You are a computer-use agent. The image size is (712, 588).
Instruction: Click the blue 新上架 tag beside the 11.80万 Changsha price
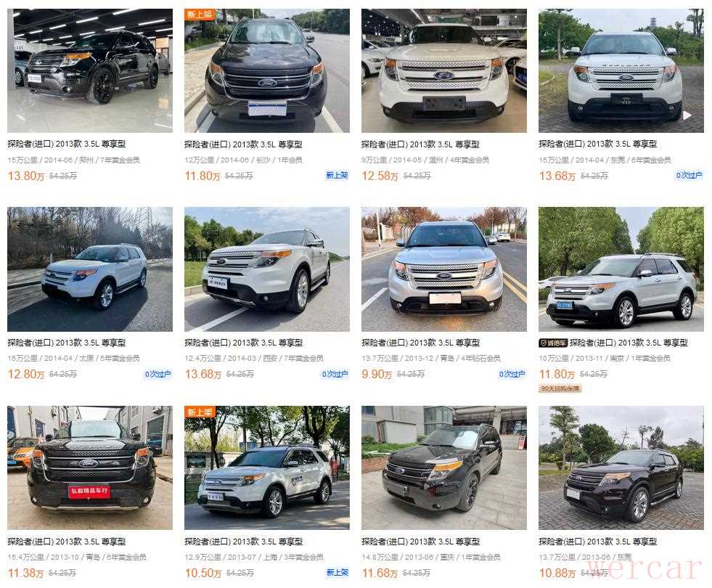pos(337,175)
